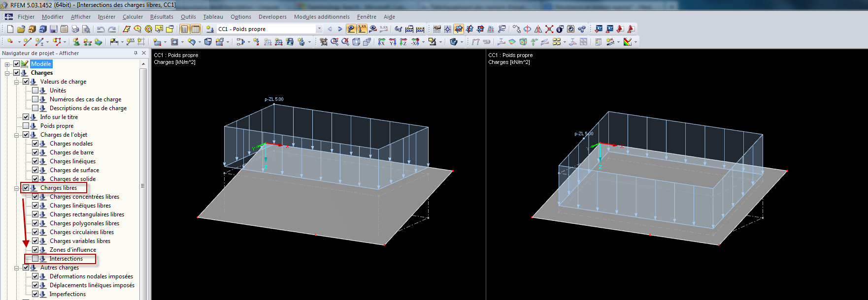Show view in X direction
Screen dimensions: 868x300
(x=381, y=42)
